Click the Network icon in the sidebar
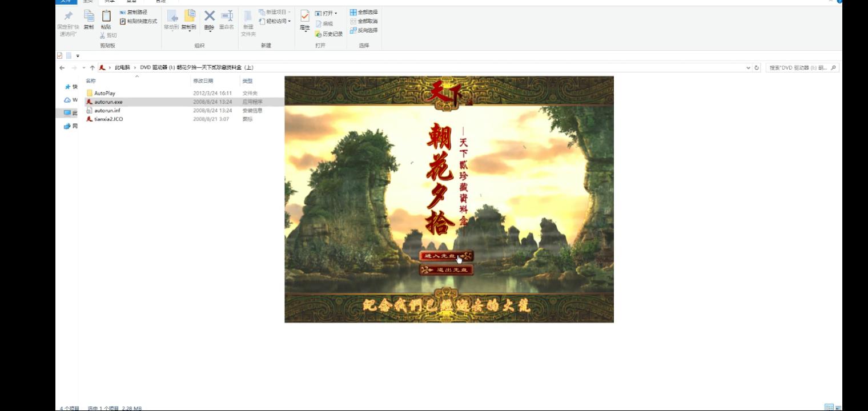Viewport: 868px width, 411px height. (x=67, y=126)
